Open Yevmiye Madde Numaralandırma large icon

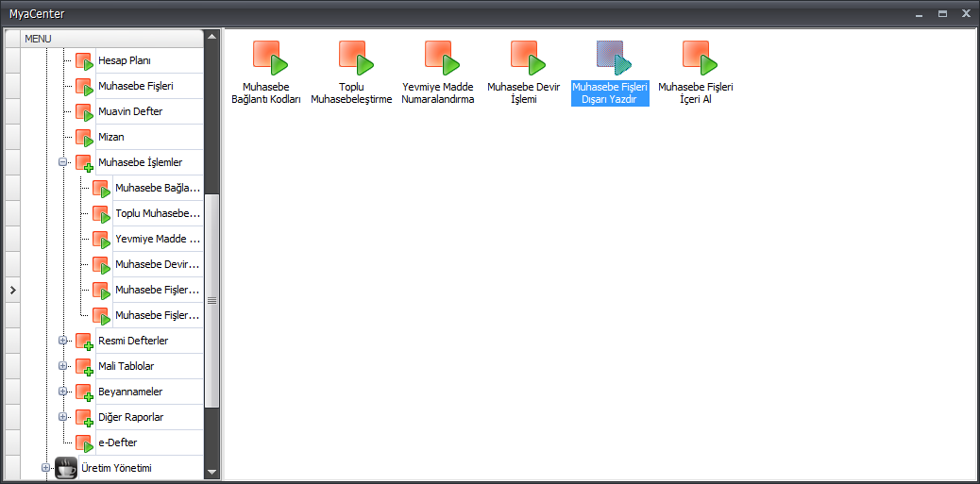[442, 58]
